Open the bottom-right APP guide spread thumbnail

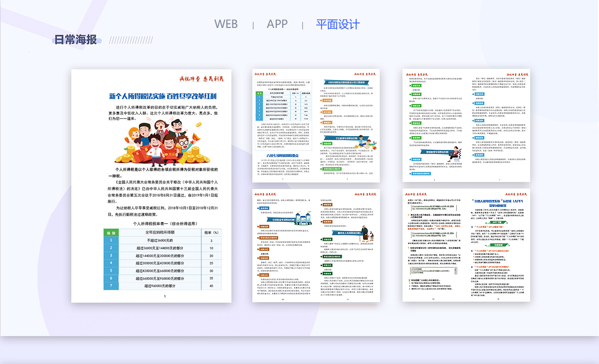466,245
